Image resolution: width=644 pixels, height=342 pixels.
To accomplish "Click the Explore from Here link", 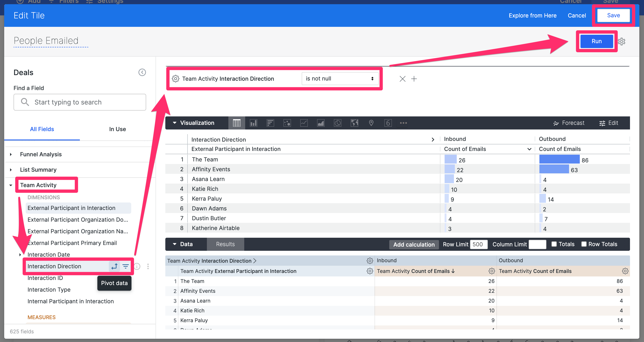I will [x=532, y=15].
